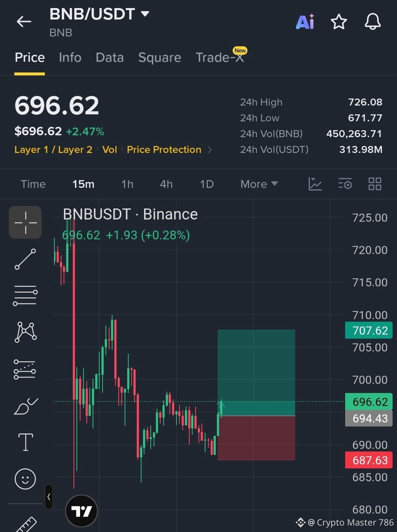The image size is (397, 532).
Task: Switch to the Data tab
Action: tap(110, 58)
